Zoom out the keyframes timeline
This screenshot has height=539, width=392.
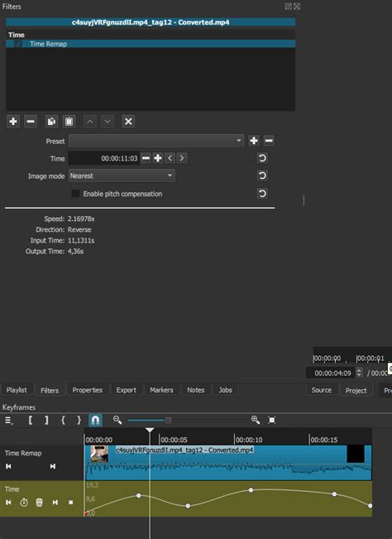pos(117,420)
